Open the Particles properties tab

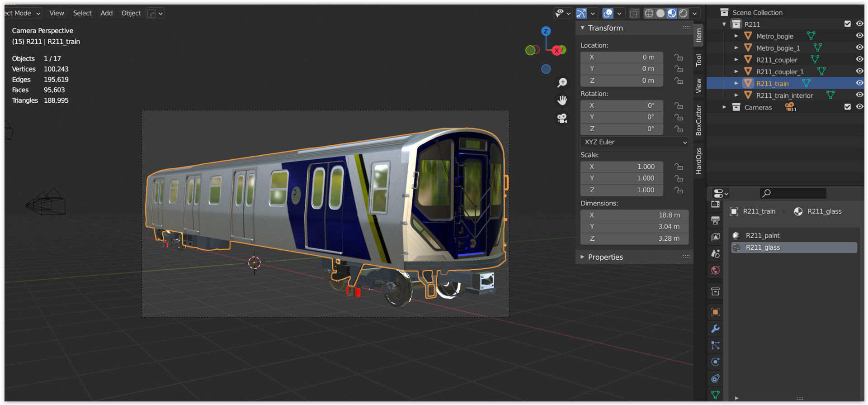715,345
